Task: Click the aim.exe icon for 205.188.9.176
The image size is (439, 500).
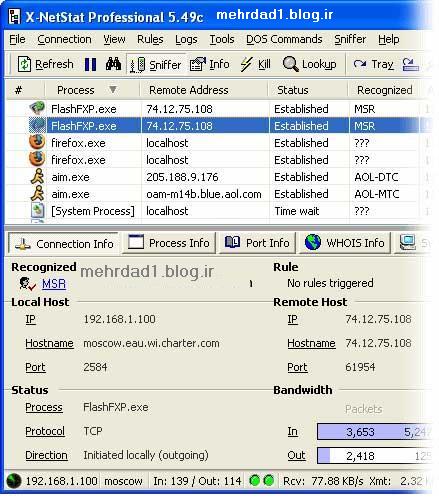Action: [37, 176]
